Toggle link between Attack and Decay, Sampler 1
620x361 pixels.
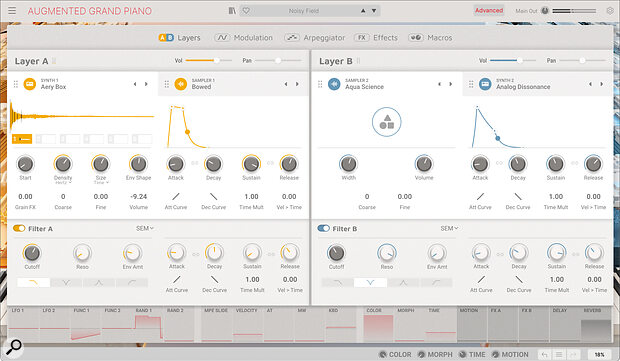click(x=195, y=163)
